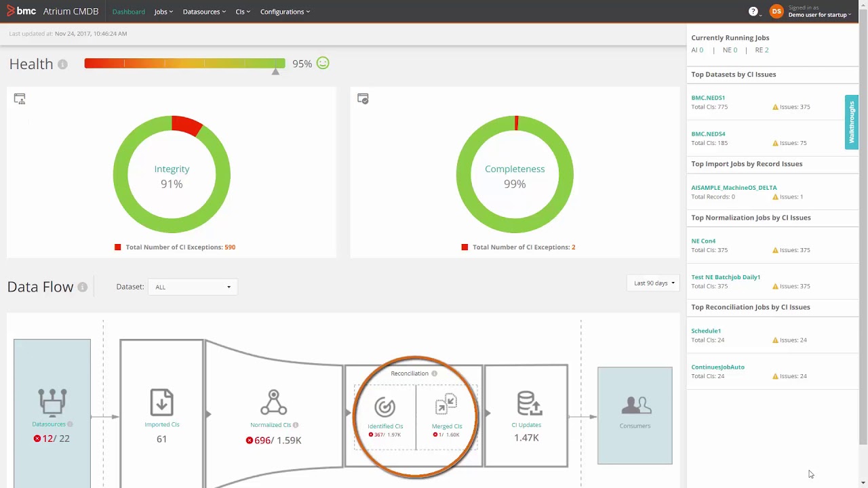Screen dimensions: 868x488
Task: Open the Jobs dropdown menu
Action: [x=163, y=12]
